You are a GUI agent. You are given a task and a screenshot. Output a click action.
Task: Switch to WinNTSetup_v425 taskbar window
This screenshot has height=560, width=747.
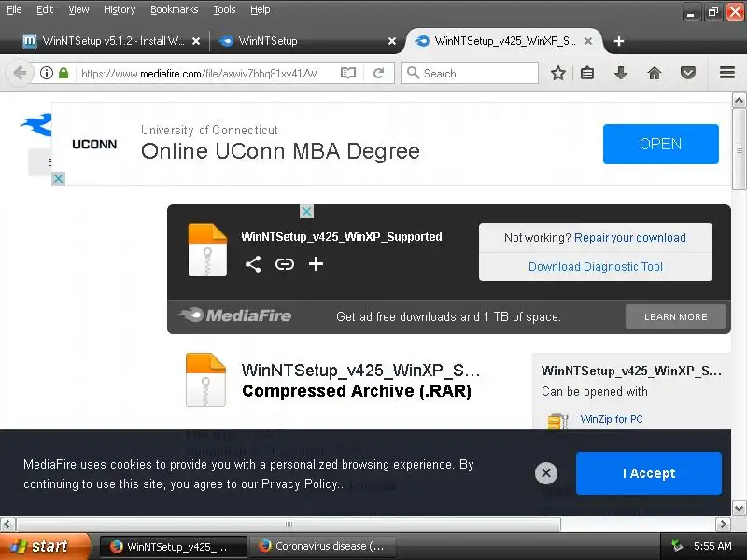click(x=174, y=546)
